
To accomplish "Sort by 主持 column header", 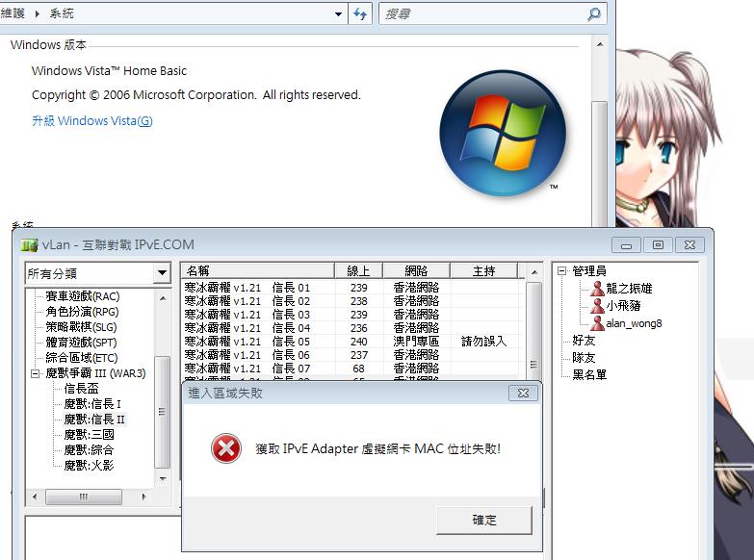I will click(483, 271).
